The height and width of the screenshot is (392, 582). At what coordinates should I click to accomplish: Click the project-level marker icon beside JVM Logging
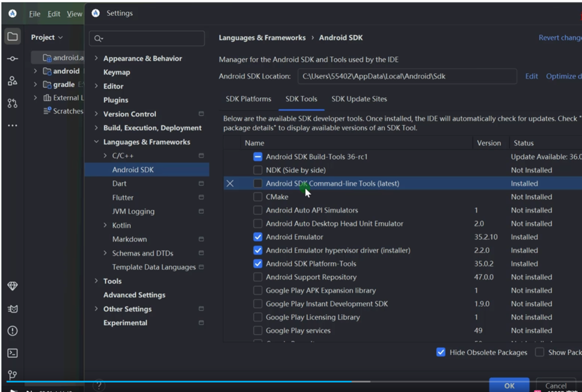[x=201, y=211]
